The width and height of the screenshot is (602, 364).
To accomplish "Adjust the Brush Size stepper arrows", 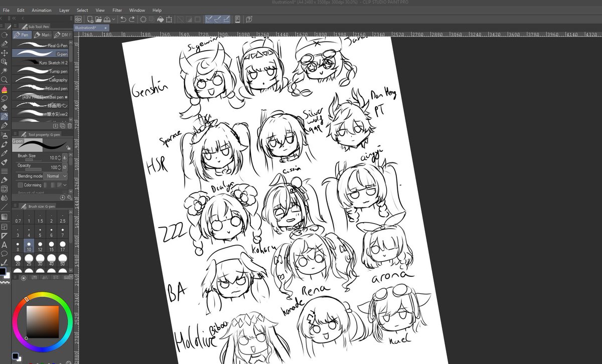I will tap(60, 158).
